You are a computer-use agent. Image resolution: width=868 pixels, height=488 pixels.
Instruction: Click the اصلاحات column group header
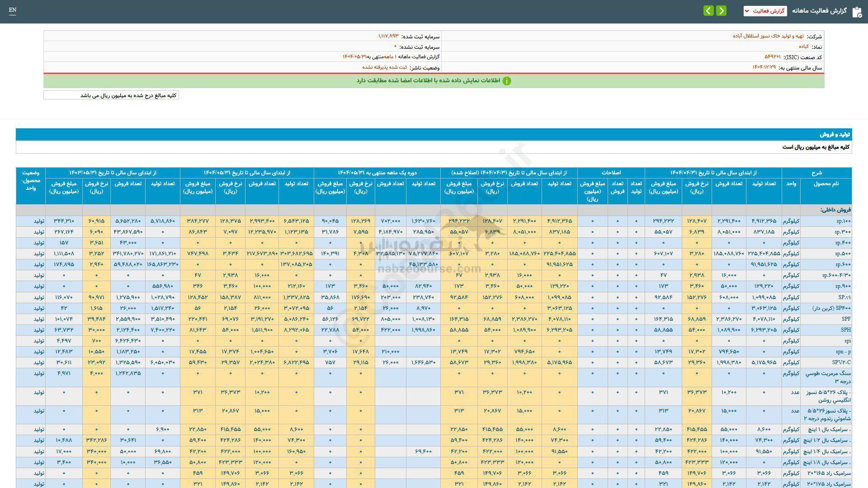[611, 173]
